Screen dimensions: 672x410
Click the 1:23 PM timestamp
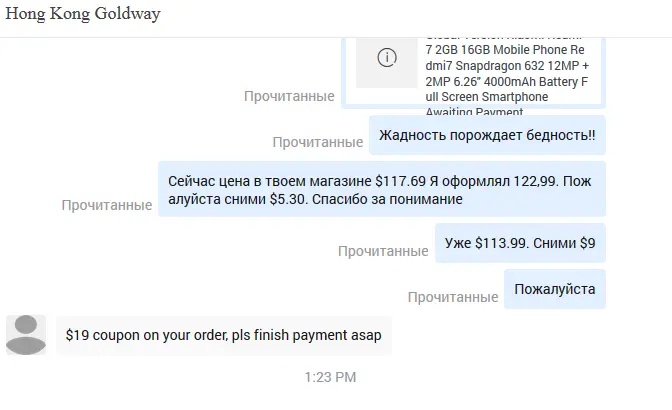click(x=330, y=377)
